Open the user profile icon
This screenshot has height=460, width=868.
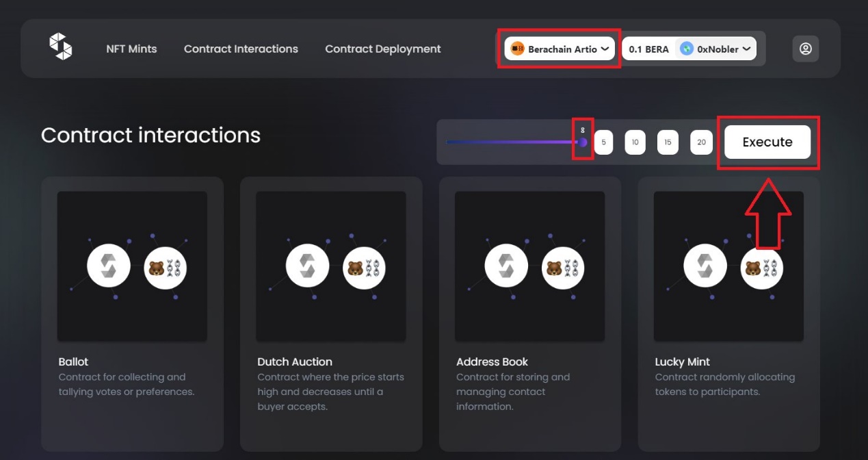tap(805, 49)
